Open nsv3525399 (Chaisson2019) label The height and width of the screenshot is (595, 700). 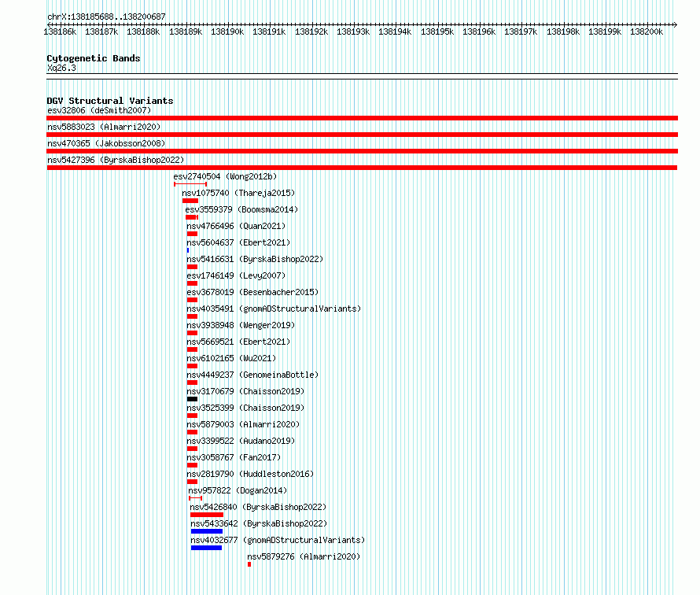[x=245, y=408]
